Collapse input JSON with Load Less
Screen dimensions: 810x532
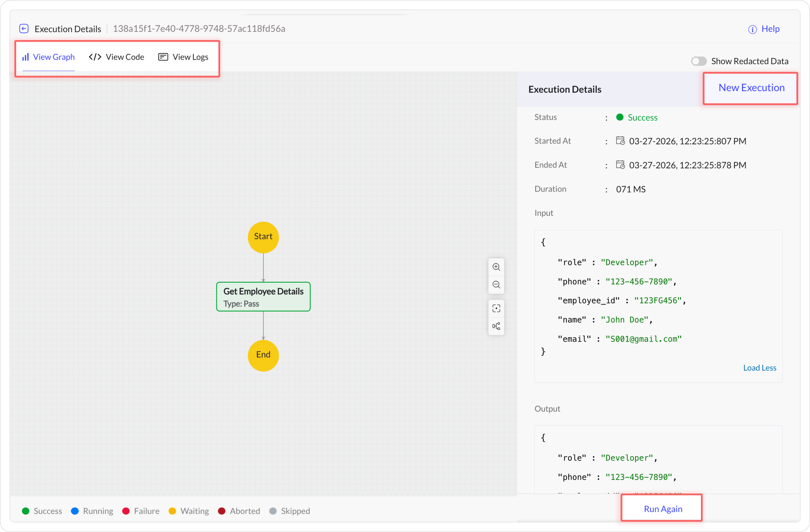(x=759, y=368)
